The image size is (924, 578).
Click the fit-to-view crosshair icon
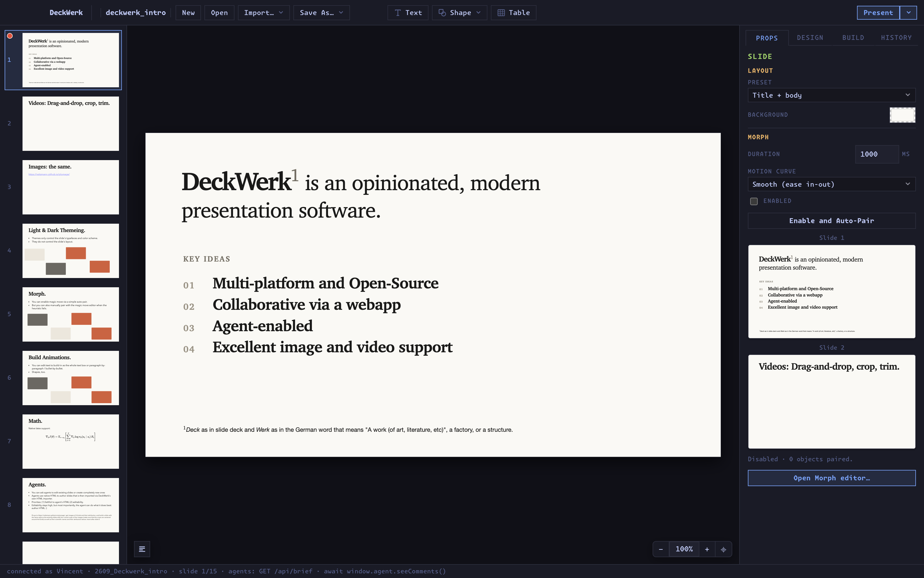coord(723,549)
